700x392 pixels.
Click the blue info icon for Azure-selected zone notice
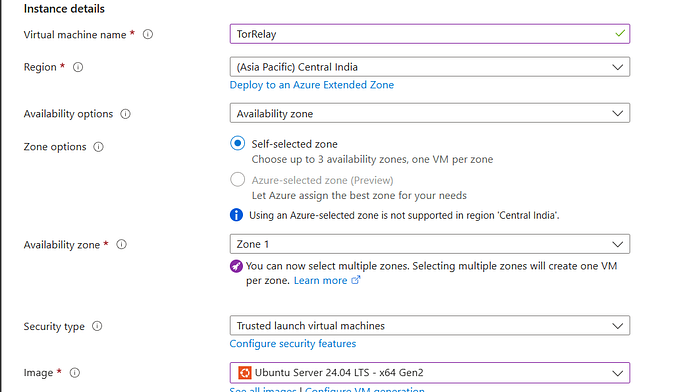tap(236, 215)
